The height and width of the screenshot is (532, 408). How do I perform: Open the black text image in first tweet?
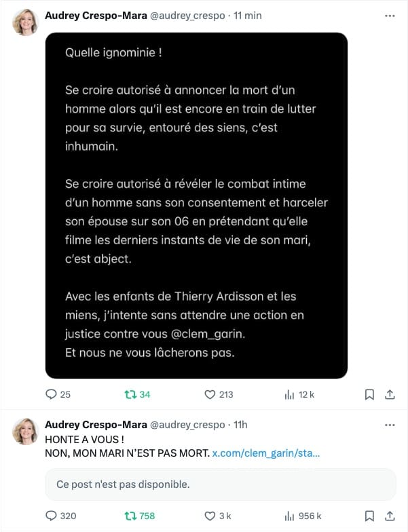click(x=196, y=205)
